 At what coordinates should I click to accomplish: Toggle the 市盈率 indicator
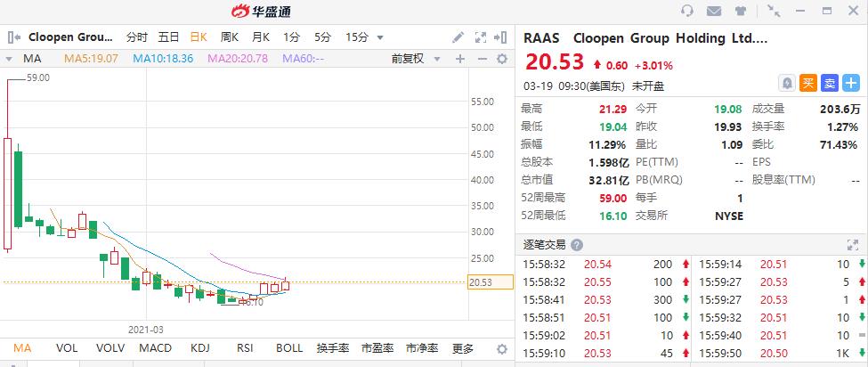[x=377, y=348]
